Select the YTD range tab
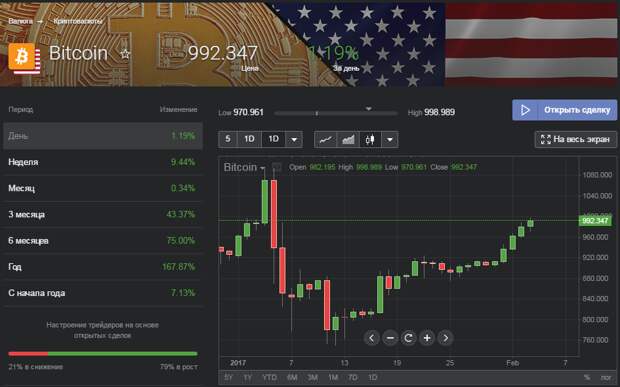The height and width of the screenshot is (387, 620). click(x=269, y=378)
